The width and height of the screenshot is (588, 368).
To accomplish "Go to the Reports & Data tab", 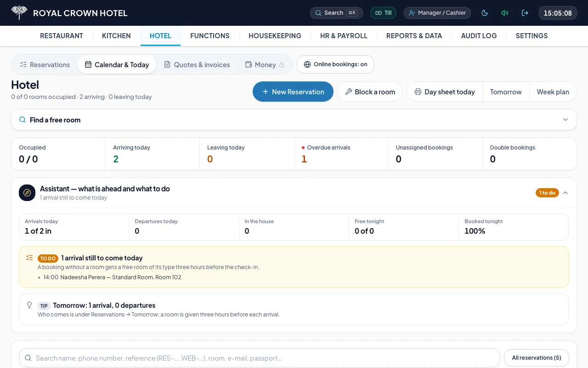I will point(414,36).
